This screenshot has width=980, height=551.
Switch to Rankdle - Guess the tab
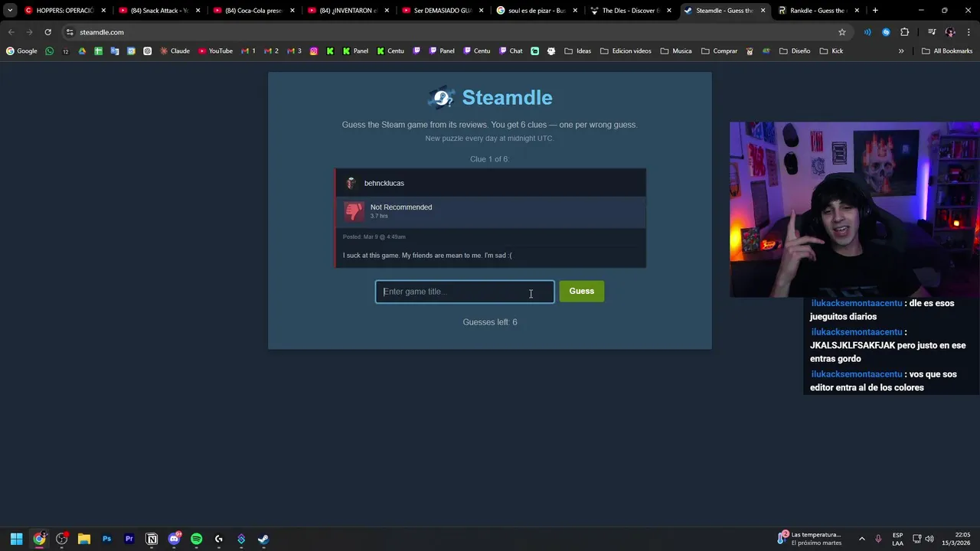click(x=818, y=11)
